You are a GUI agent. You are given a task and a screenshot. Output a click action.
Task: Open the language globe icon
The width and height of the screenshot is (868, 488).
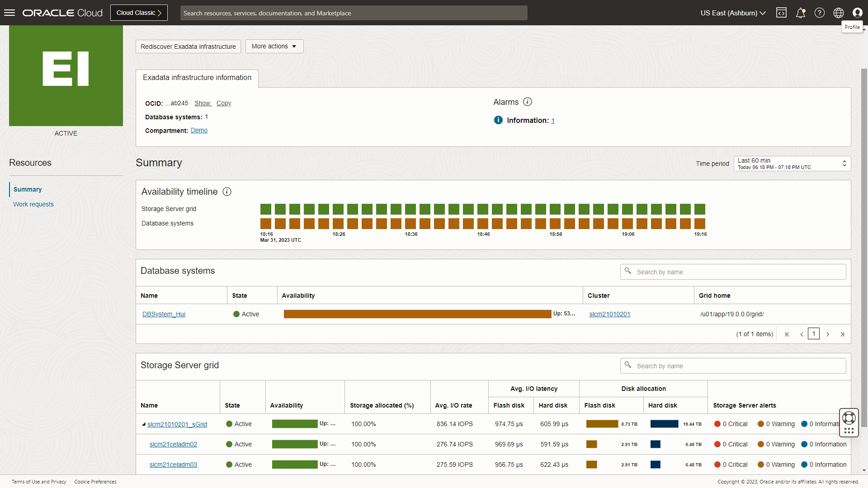click(x=839, y=13)
